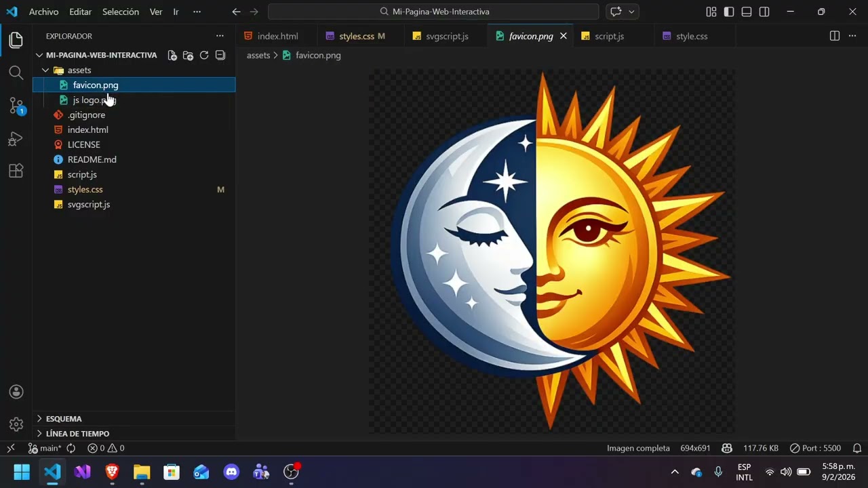The height and width of the screenshot is (488, 868).
Task: Open the Extensions view
Action: [16, 171]
